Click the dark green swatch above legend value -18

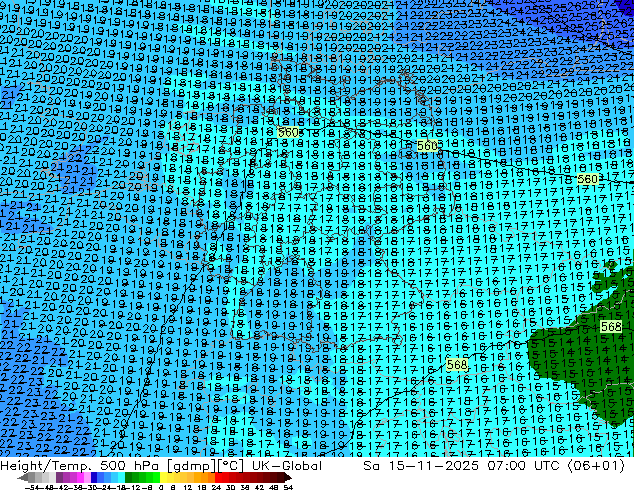tap(128, 477)
